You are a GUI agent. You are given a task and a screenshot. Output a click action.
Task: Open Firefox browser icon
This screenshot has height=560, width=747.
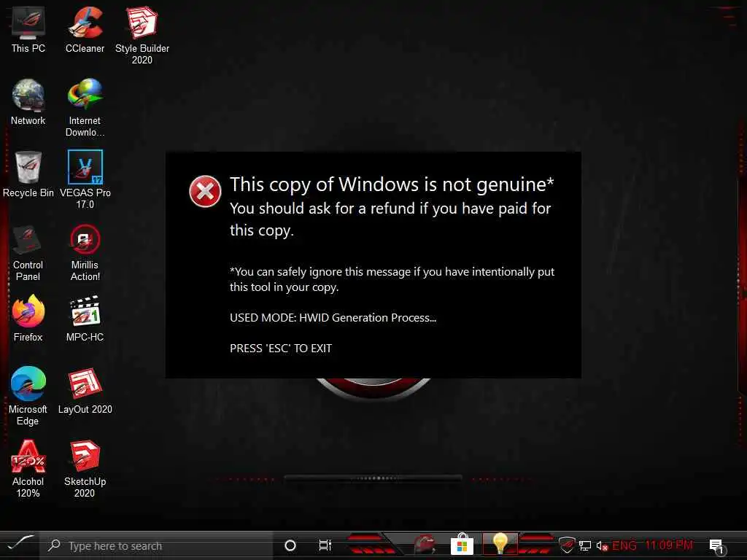point(28,318)
